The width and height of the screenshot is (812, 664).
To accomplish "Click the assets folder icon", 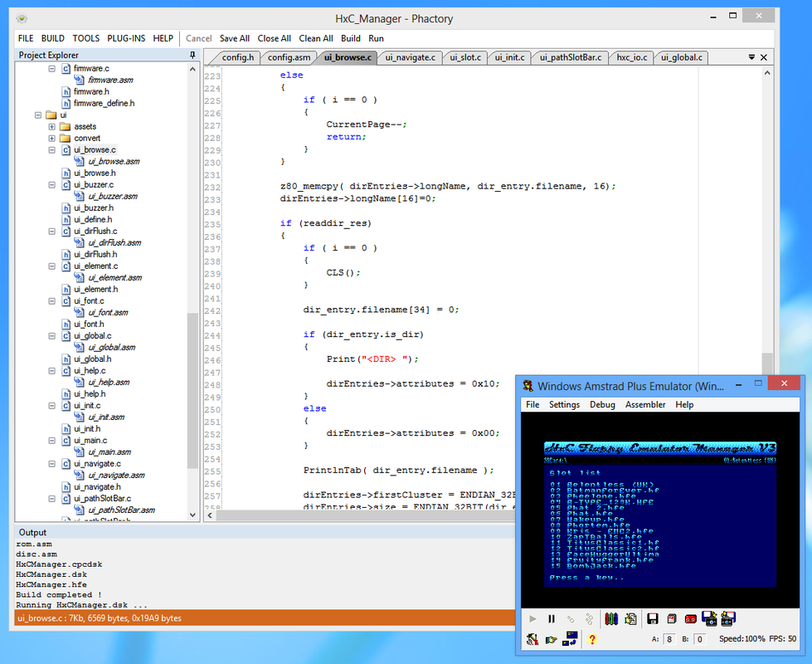I will click(65, 126).
